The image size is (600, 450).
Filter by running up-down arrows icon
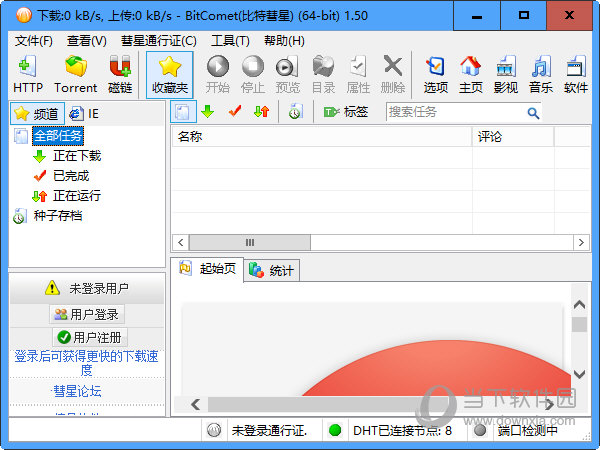click(262, 111)
